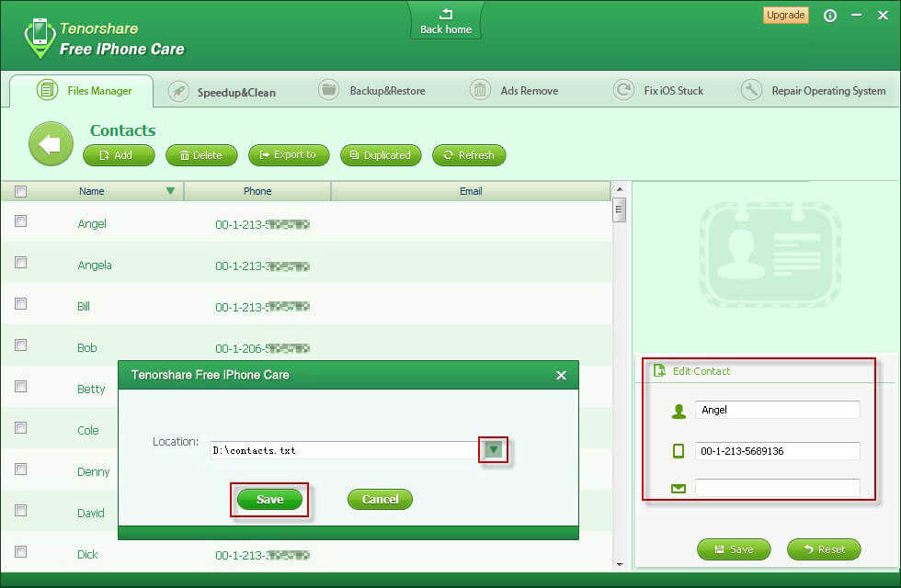The height and width of the screenshot is (588, 901).
Task: Open the Fix iOS Stuck tab
Action: [658, 91]
